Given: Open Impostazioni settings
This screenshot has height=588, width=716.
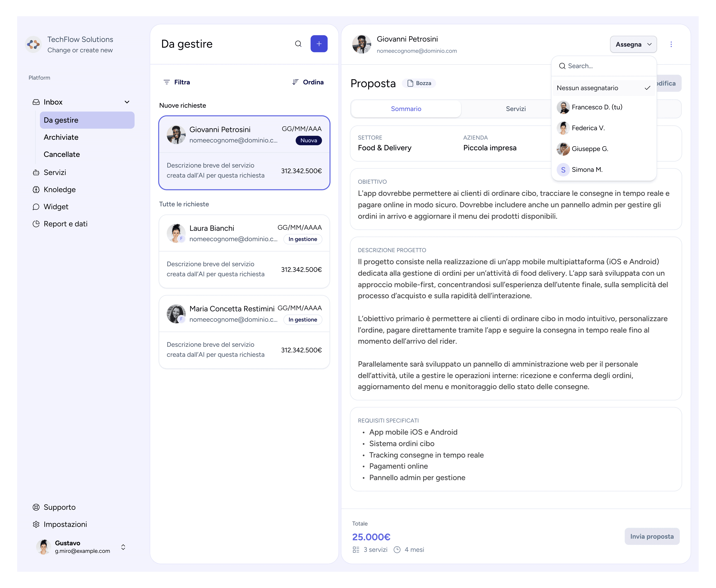Looking at the screenshot, I should coord(65,524).
